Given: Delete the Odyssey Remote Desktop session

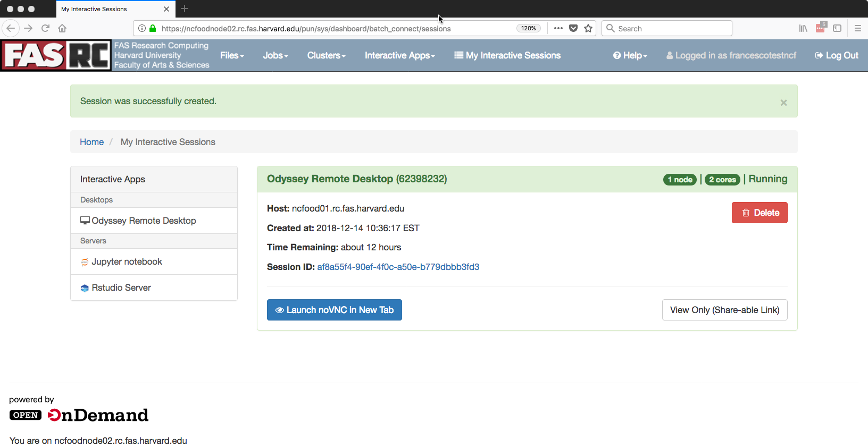Looking at the screenshot, I should pos(759,213).
